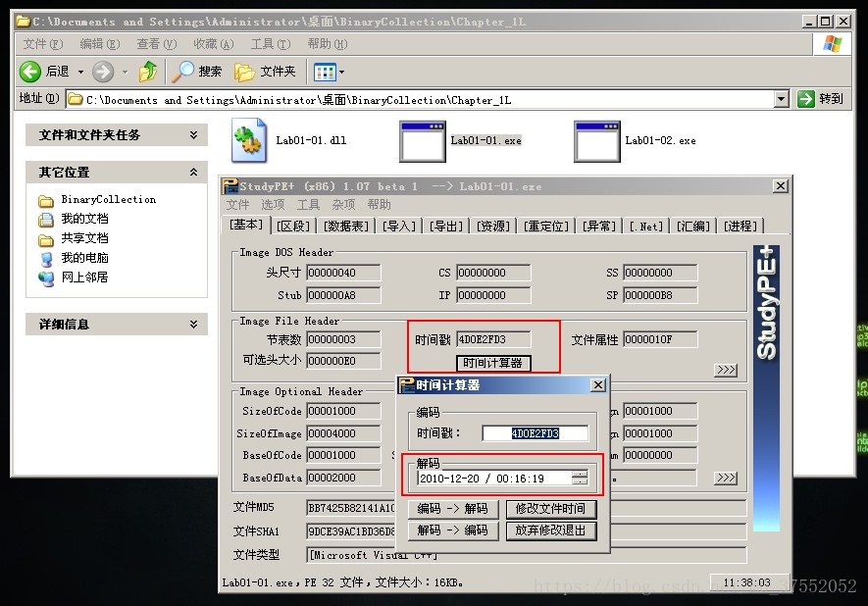
Task: Expand Views button dropdown arrow
Action: pos(341,72)
